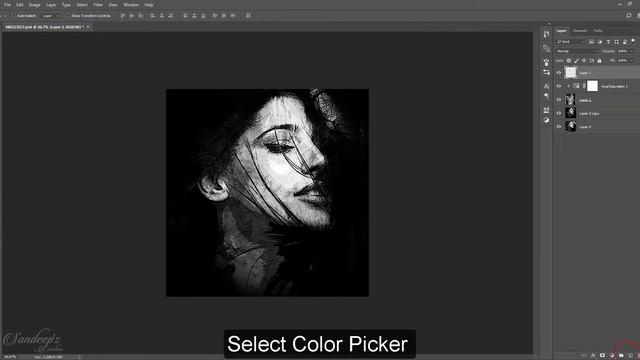Click Align vertical centers icon
The height and width of the screenshot is (360, 640).
pyautogui.click(x=131, y=16)
